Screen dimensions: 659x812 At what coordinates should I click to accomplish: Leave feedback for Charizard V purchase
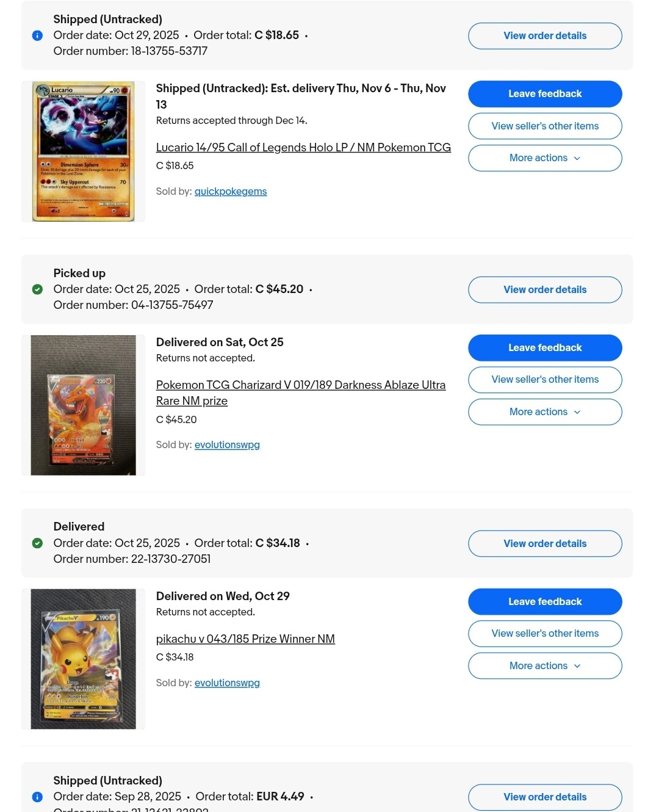coord(545,348)
